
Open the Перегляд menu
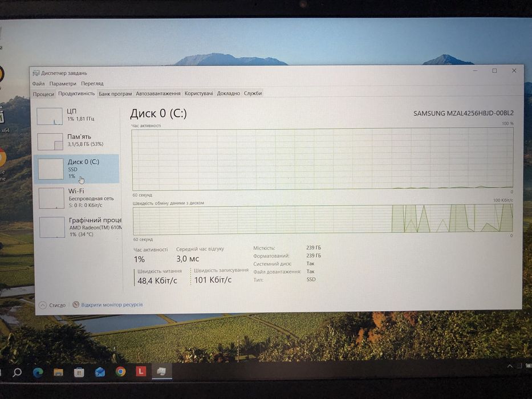coord(92,83)
